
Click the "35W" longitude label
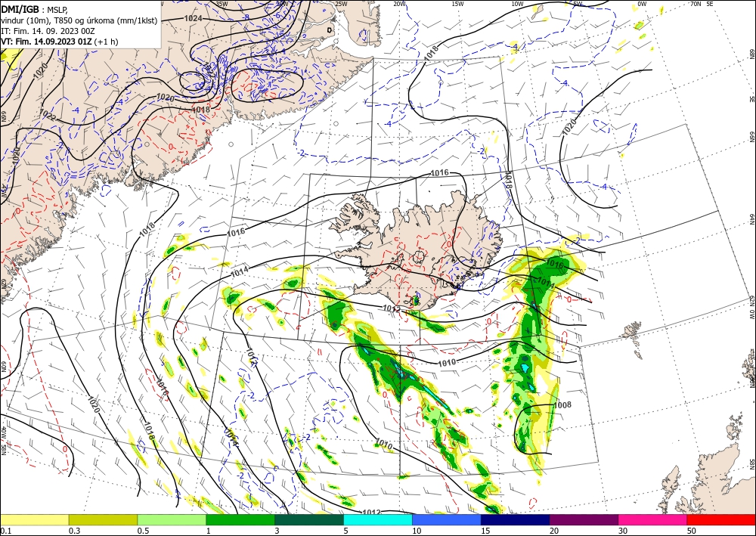pos(222,3)
